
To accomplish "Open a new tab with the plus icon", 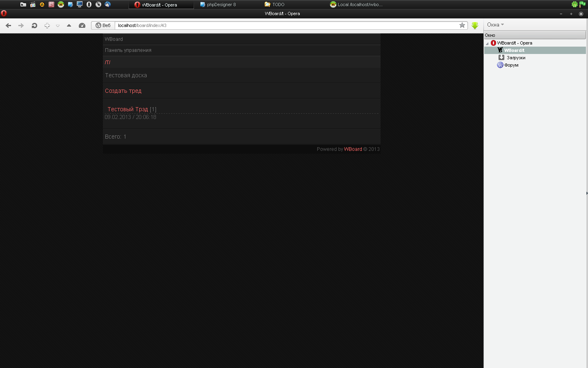I will coord(47,25).
